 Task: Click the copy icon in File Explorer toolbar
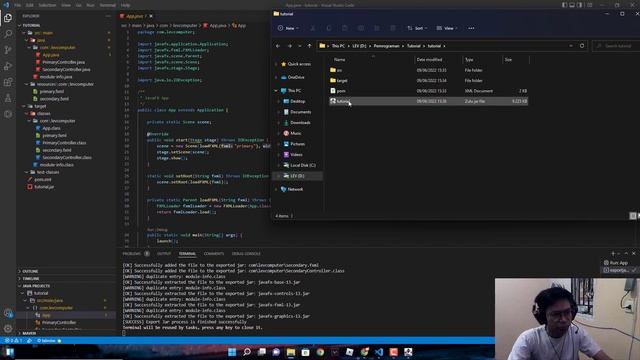coord(329,28)
